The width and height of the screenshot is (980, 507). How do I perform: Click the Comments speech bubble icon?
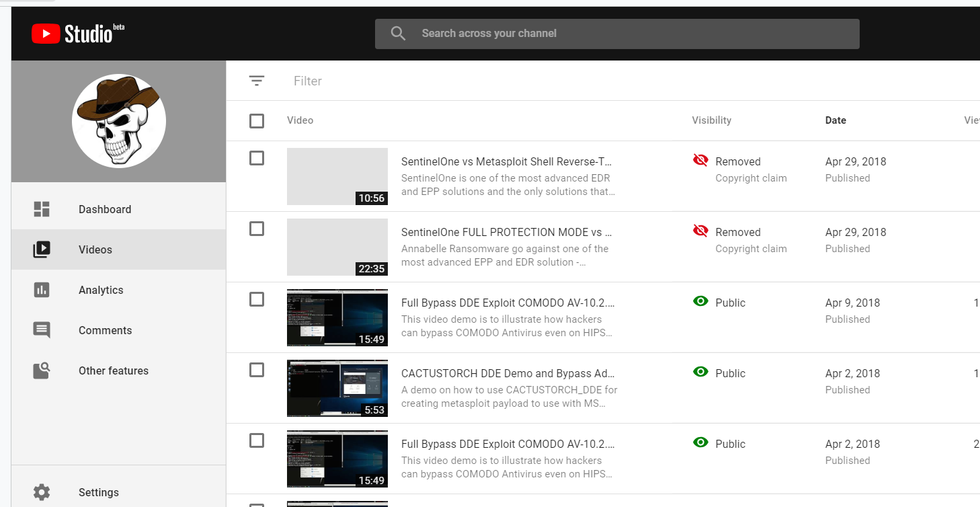click(42, 330)
